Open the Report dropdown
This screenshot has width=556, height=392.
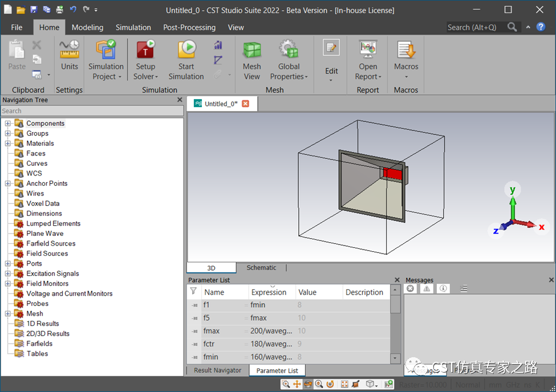click(368, 60)
